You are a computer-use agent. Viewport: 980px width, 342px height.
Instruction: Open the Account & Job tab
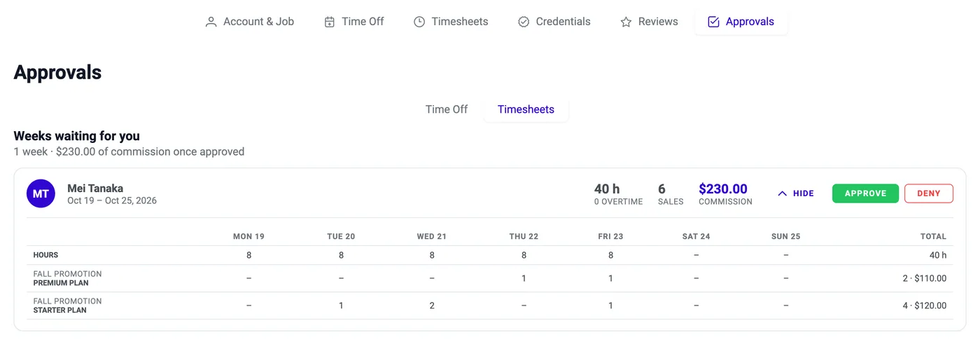click(249, 22)
